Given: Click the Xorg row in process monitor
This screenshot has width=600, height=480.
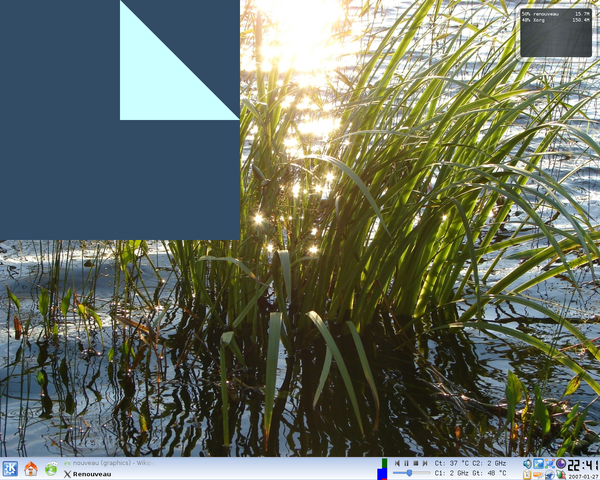Looking at the screenshot, I should click(555, 21).
